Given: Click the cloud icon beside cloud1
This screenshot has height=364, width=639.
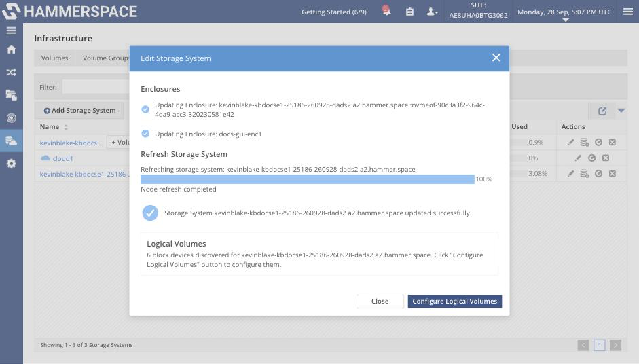Looking at the screenshot, I should point(45,158).
